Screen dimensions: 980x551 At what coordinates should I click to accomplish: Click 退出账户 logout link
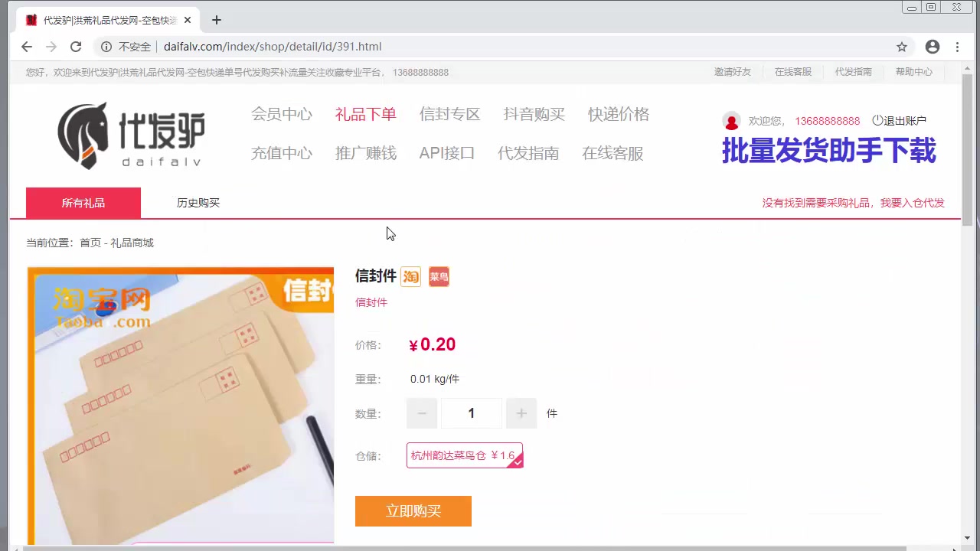900,121
